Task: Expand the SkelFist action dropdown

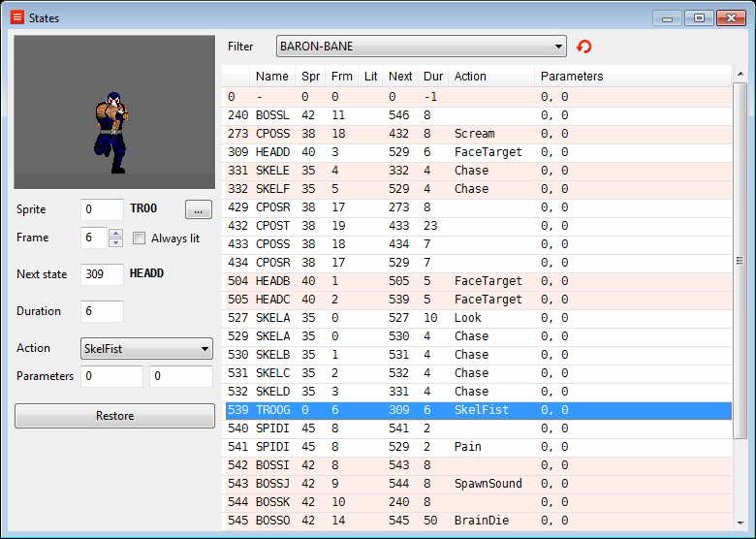Action: pyautogui.click(x=146, y=349)
